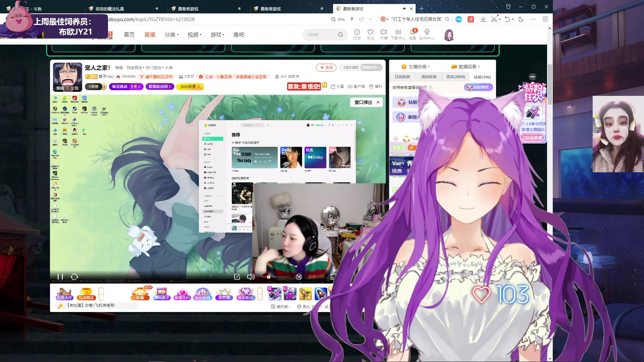
Task: Switch to 周活跃度 tab
Action: (x=429, y=77)
